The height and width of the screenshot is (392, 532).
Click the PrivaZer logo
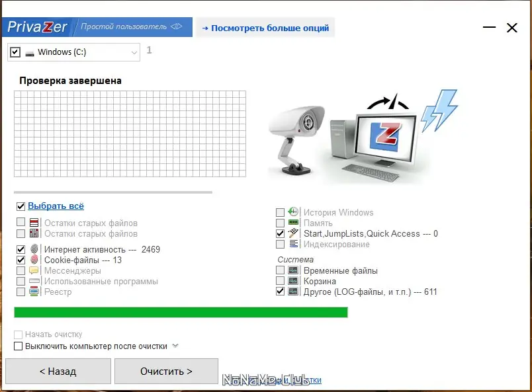37,27
